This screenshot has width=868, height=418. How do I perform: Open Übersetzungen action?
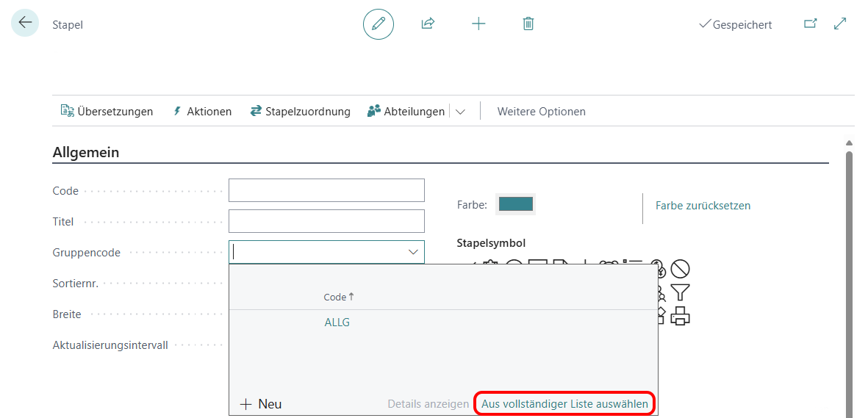tap(107, 111)
